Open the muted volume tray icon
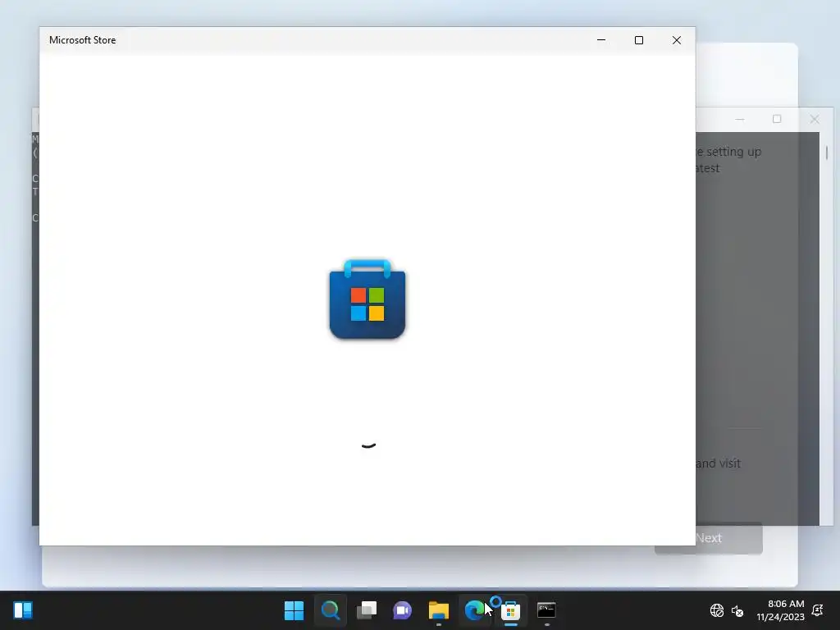Image resolution: width=840 pixels, height=630 pixels. (737, 610)
